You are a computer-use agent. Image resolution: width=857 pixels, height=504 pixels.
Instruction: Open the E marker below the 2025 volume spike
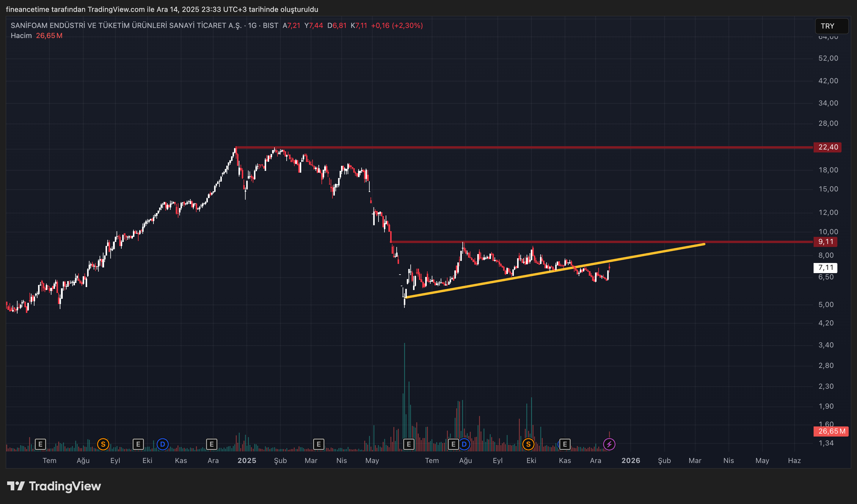click(x=409, y=444)
